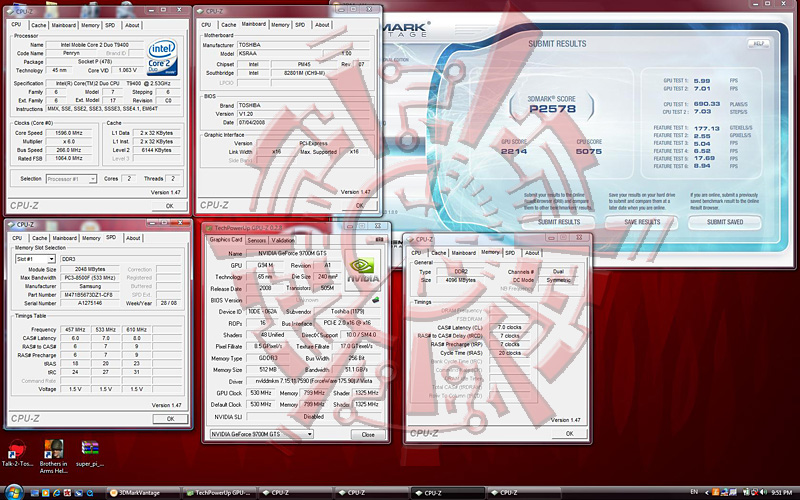Open the CPU tab in the CPU-Z SPD window
Viewport: 800px width, 500px height.
pyautogui.click(x=17, y=238)
